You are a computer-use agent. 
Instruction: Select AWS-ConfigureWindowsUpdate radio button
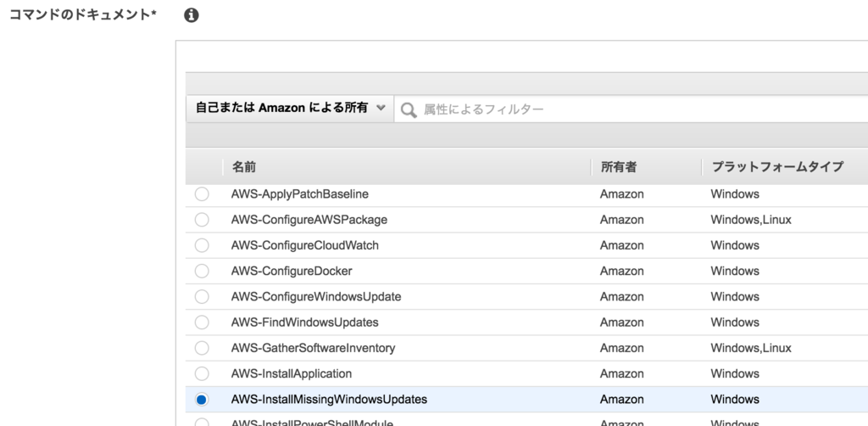tap(202, 297)
